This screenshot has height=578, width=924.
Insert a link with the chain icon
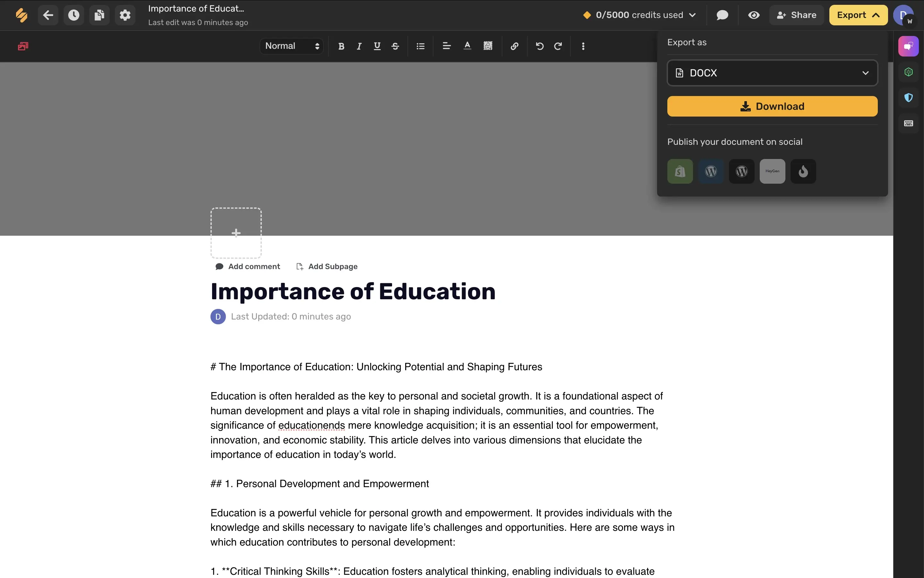coord(514,46)
